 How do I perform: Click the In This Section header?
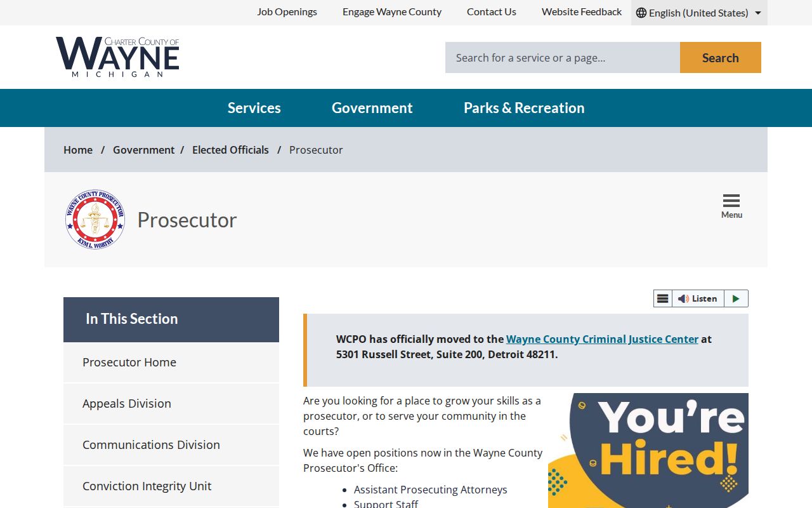171,319
